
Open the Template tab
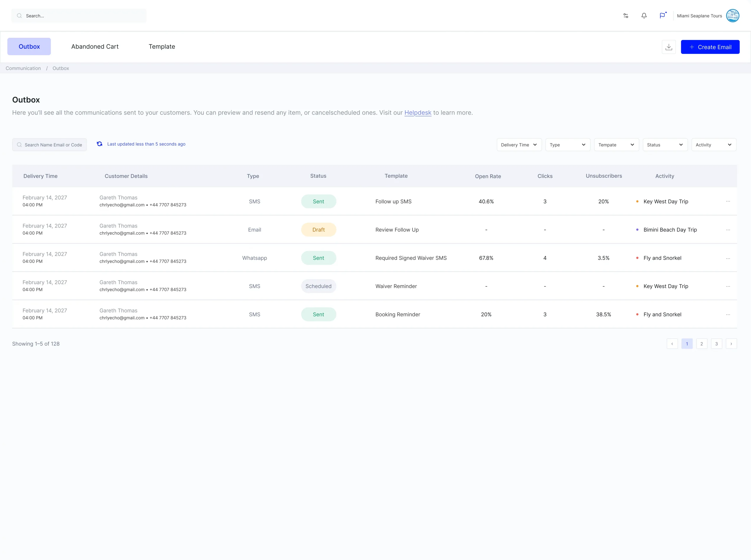[162, 46]
